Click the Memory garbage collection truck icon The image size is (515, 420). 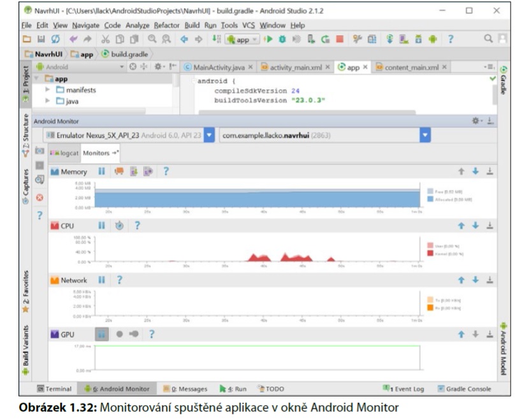click(x=119, y=171)
